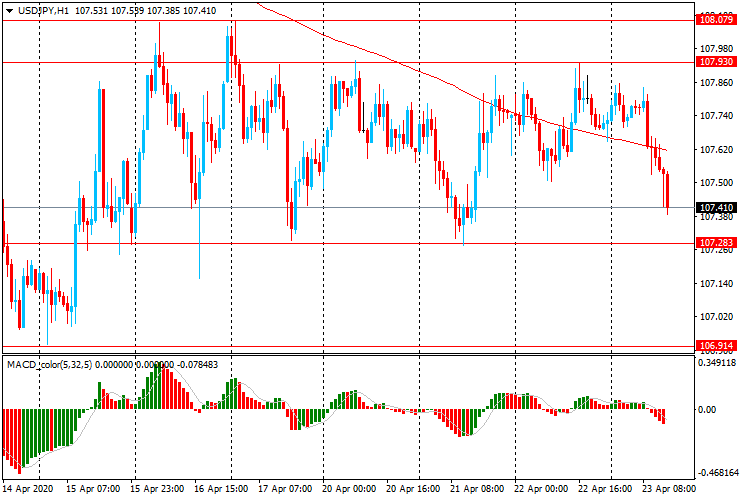Select the 106.914 support level label
The image size is (740, 500).
pos(716,346)
